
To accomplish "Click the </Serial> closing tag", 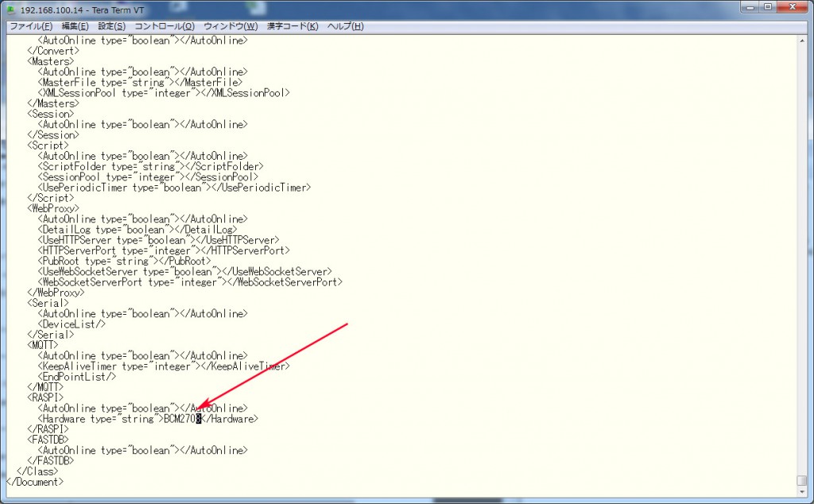I will point(50,335).
